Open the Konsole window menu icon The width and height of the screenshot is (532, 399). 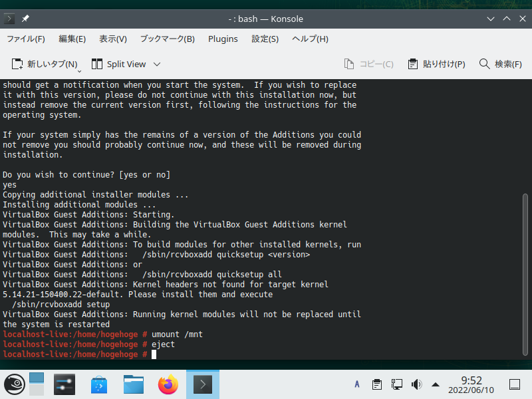(x=9, y=19)
